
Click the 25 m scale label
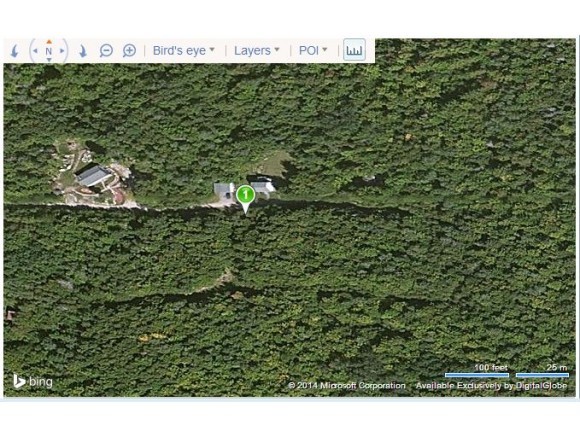tap(557, 367)
